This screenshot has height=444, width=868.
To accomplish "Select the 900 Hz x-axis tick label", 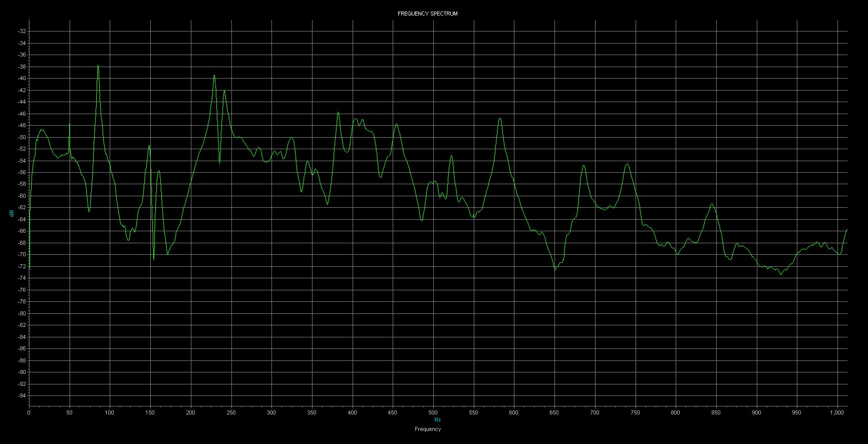I will tap(757, 413).
